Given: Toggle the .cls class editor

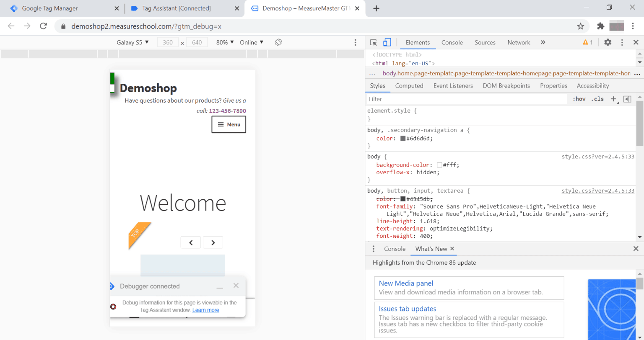Looking at the screenshot, I should pos(597,99).
